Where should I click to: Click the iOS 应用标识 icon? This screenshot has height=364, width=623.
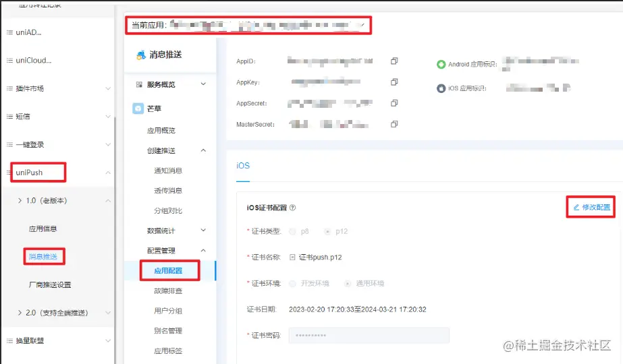441,88
